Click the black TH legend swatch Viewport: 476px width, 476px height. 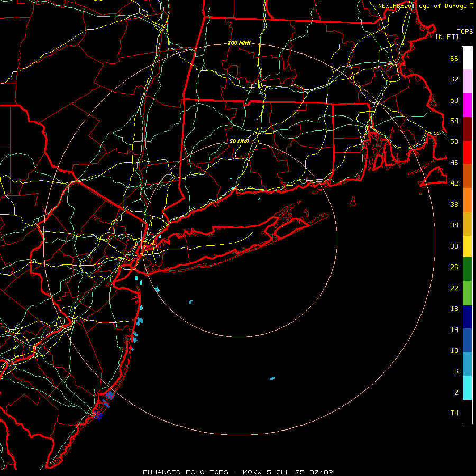point(467,411)
